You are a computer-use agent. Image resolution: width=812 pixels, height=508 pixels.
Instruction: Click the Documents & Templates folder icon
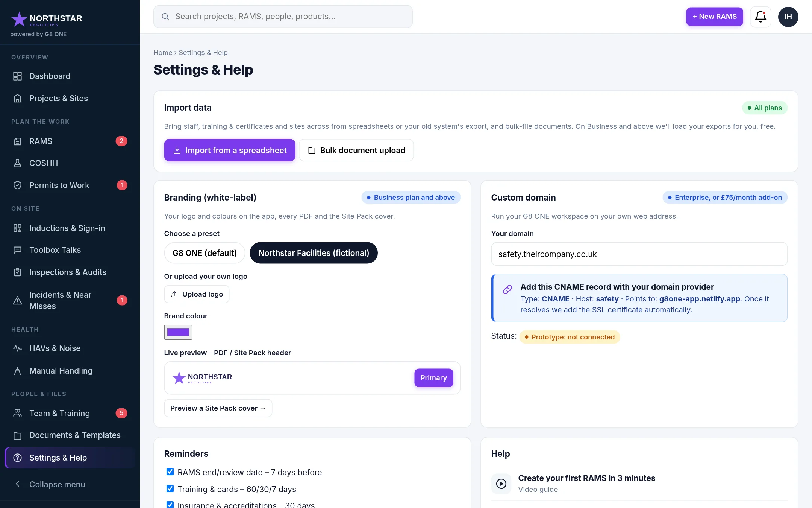(x=17, y=435)
